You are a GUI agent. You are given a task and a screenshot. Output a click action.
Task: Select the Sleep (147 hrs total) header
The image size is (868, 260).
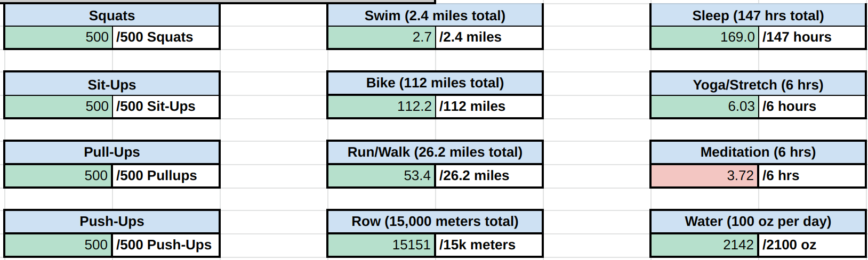point(758,15)
